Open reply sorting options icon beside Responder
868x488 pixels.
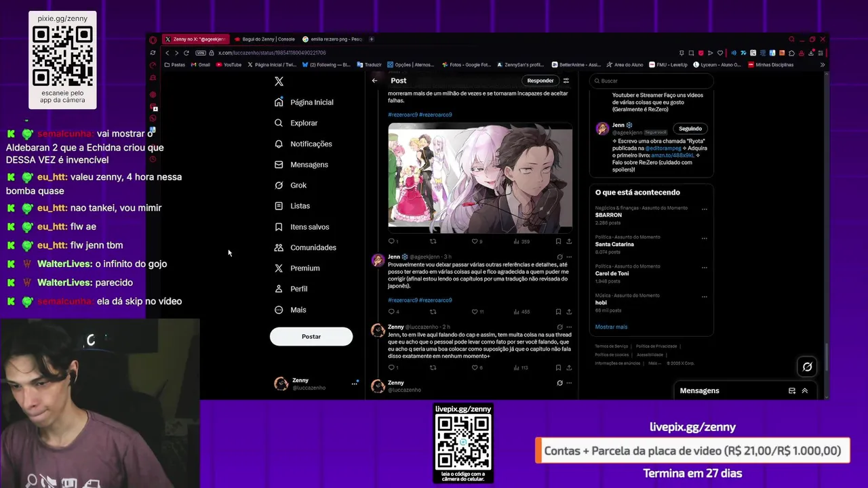[x=566, y=81]
